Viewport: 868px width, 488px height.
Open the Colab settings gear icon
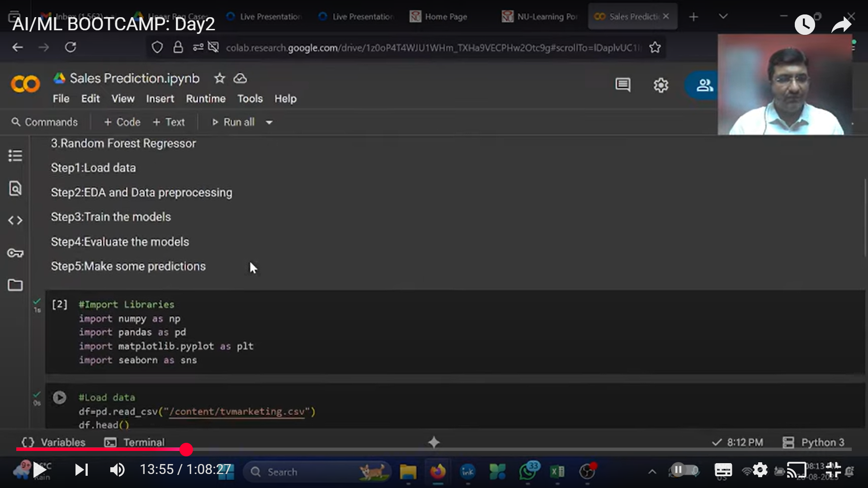tap(660, 85)
